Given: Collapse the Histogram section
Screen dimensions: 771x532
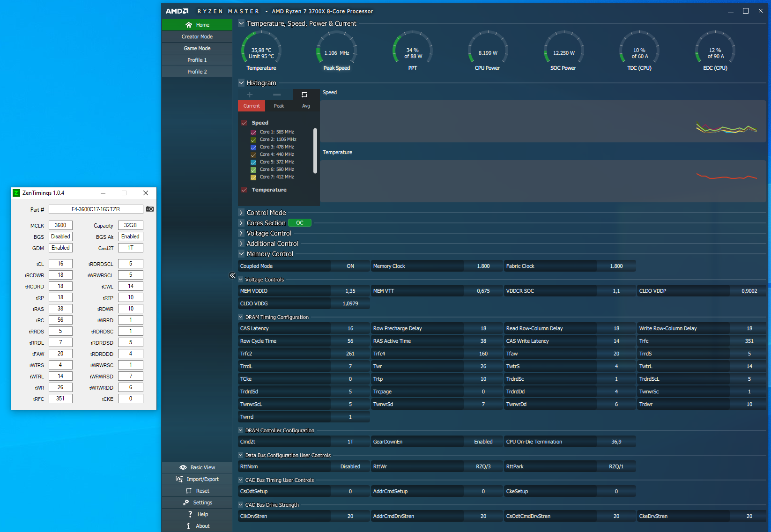Looking at the screenshot, I should click(241, 83).
